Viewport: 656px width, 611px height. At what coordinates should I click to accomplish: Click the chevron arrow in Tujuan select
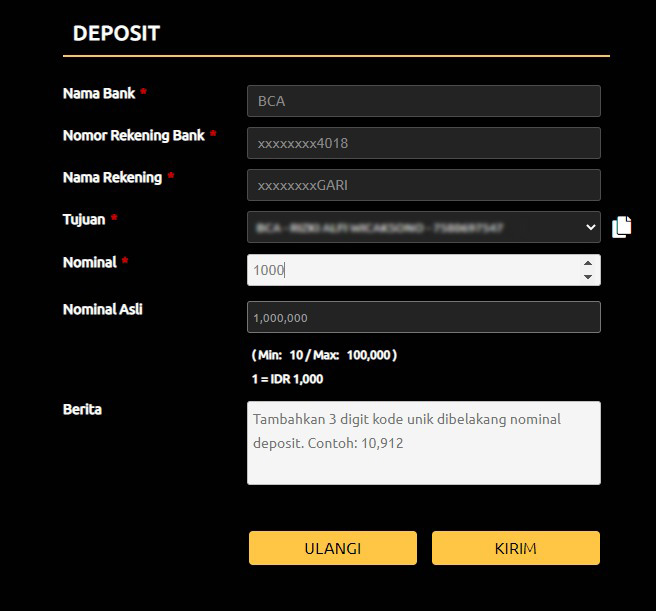(589, 228)
